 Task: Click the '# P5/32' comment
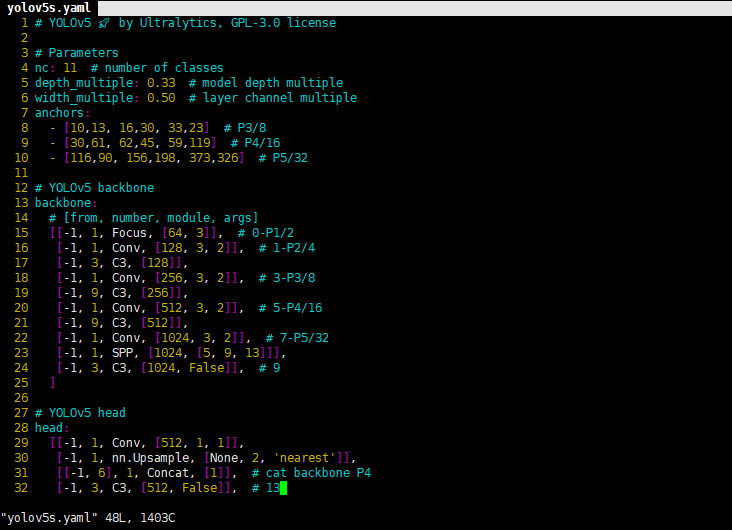283,158
